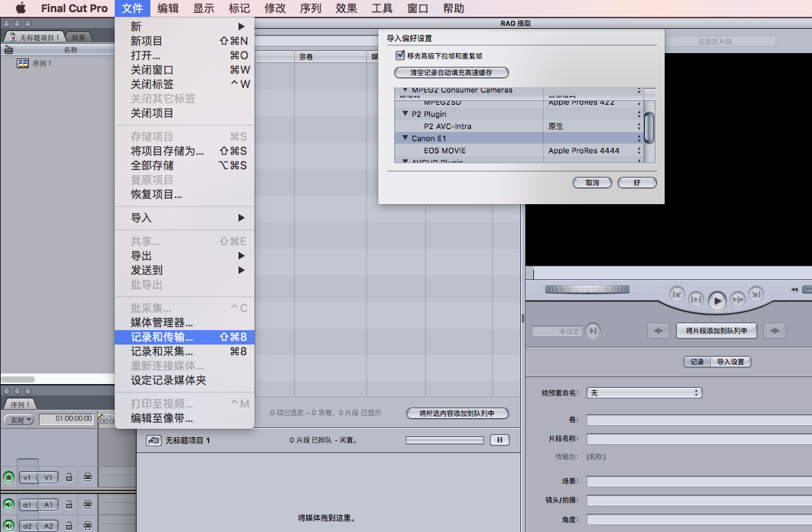Click the import settings list scrollbar

pos(649,126)
